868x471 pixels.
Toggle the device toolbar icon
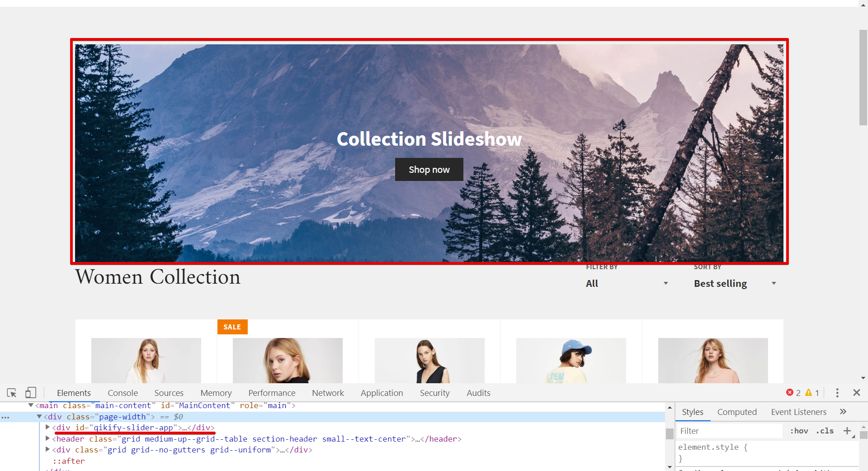[x=31, y=393]
